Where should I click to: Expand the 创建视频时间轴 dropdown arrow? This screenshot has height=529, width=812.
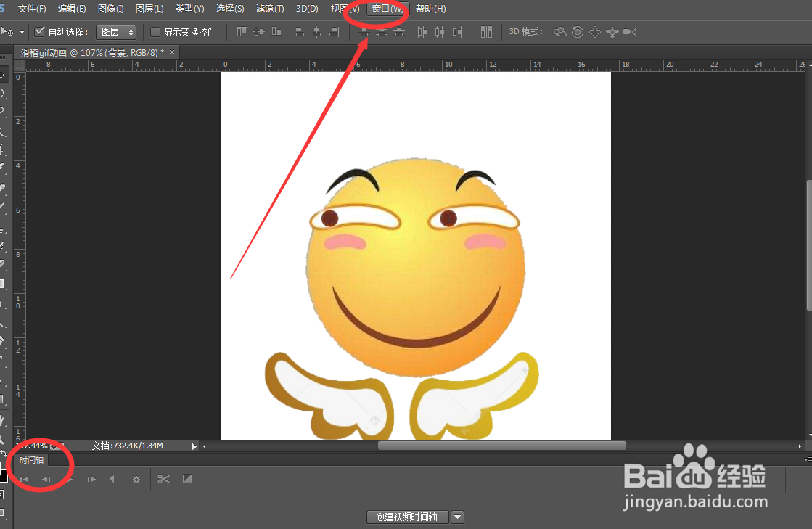click(457, 517)
